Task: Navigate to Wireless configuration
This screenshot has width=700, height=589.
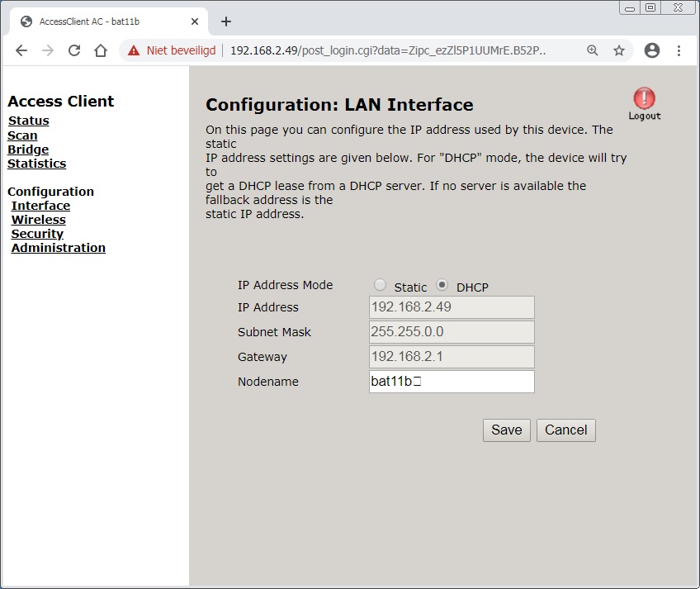Action: click(x=38, y=220)
